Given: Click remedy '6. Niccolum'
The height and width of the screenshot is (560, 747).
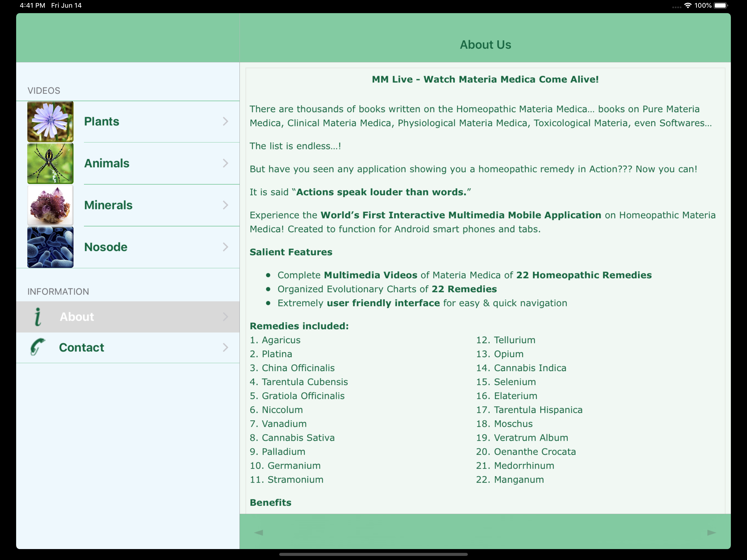Looking at the screenshot, I should click(276, 410).
